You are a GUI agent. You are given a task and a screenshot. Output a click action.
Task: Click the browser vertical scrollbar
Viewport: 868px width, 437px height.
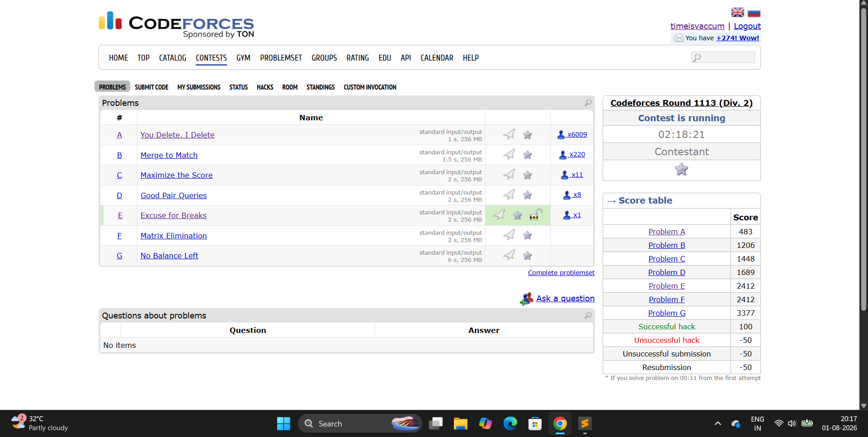point(863,158)
